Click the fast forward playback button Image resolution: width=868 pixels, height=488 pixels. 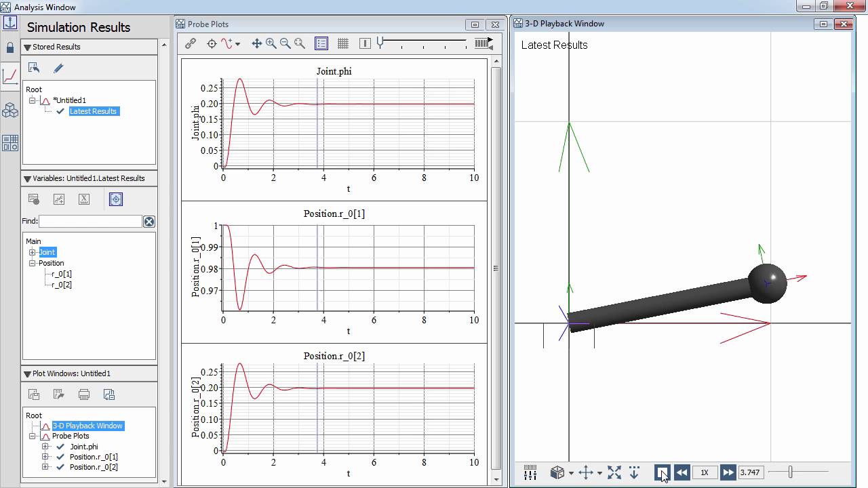click(728, 472)
